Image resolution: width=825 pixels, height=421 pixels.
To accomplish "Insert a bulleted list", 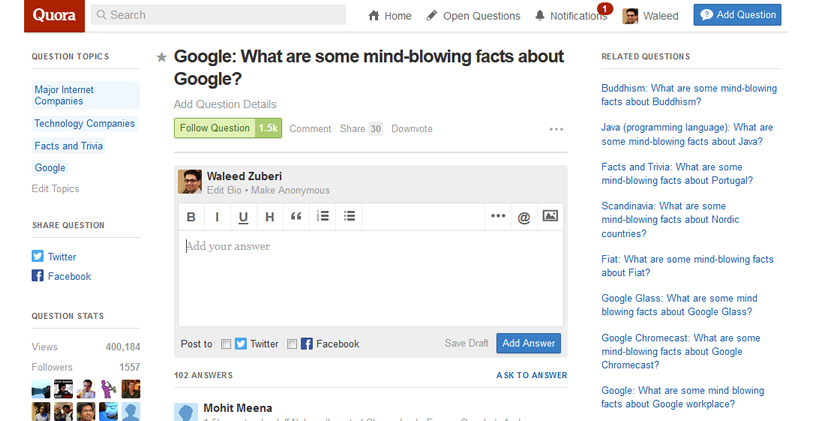I will coord(350,216).
